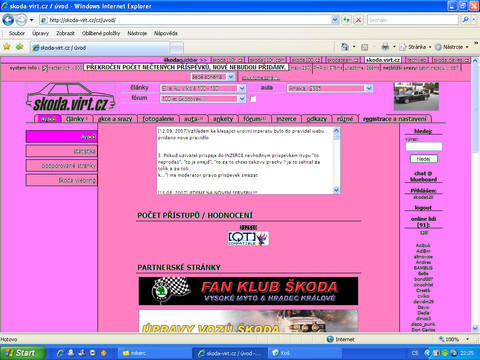Open the Fan Klub Škoda partner banner

[248, 291]
